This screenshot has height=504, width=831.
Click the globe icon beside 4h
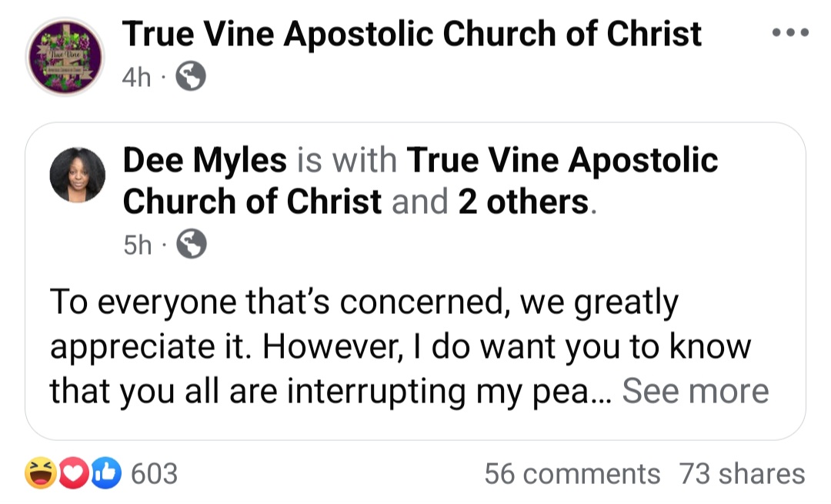[191, 78]
